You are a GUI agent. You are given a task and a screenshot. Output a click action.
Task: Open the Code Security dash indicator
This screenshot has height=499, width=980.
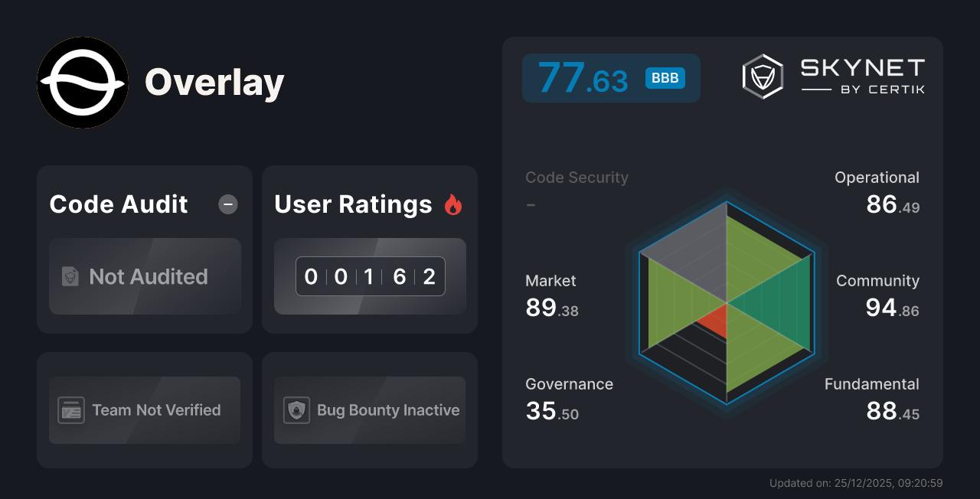tap(531, 204)
